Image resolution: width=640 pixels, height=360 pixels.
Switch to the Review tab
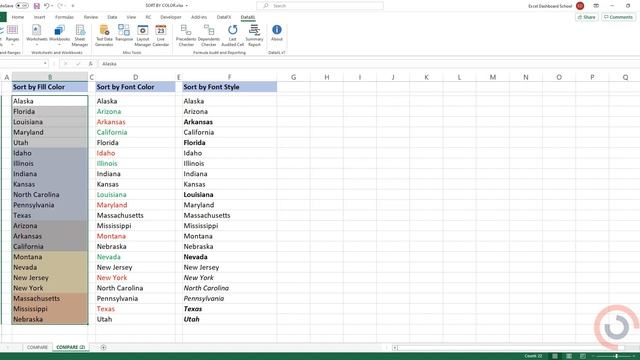91,17
